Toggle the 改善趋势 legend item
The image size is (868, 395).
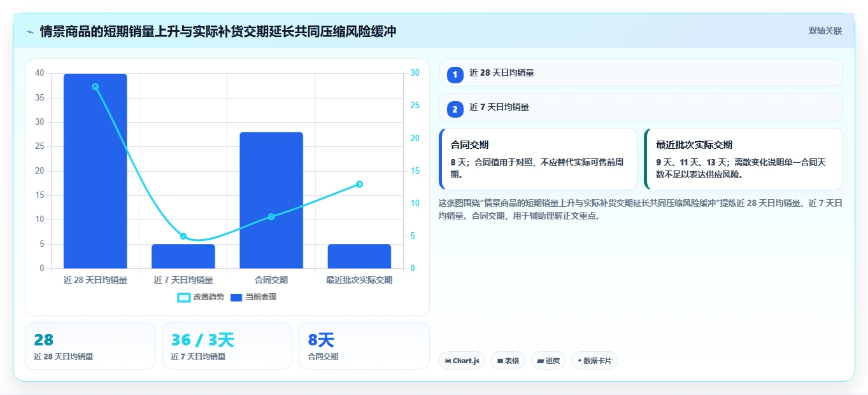(x=201, y=297)
